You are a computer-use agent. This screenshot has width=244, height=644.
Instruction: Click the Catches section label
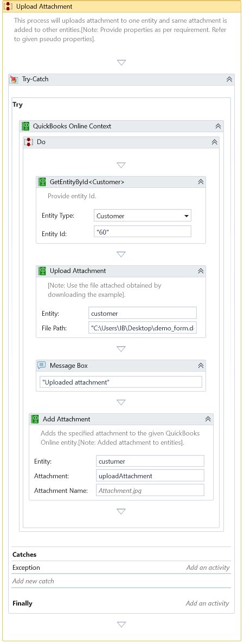pos(24,555)
